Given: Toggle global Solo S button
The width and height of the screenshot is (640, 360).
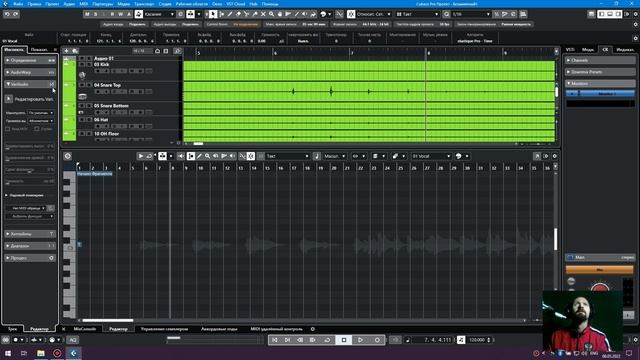Looking at the screenshot, I should tap(96, 14).
